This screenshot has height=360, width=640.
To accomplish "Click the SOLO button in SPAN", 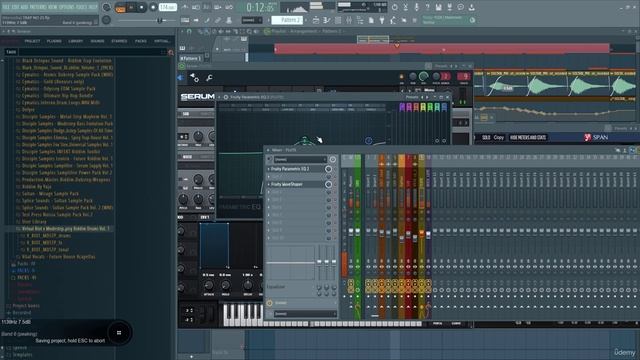I will (x=486, y=138).
